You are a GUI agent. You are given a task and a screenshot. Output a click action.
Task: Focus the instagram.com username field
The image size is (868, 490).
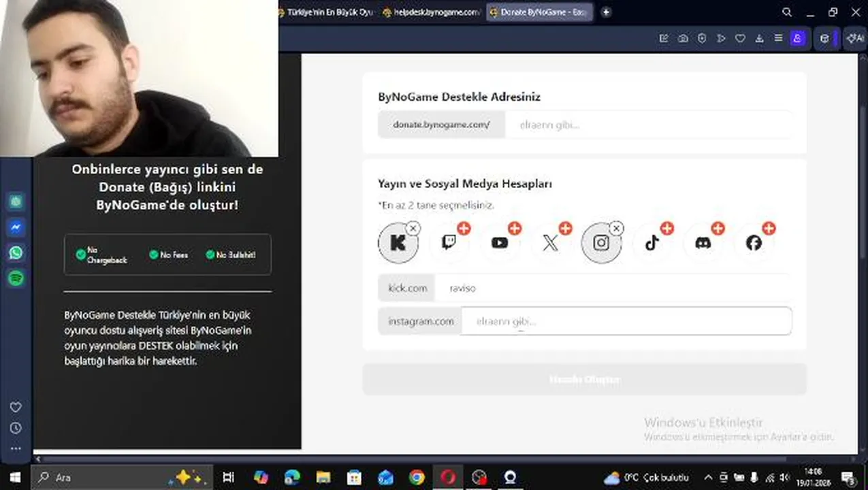point(626,321)
